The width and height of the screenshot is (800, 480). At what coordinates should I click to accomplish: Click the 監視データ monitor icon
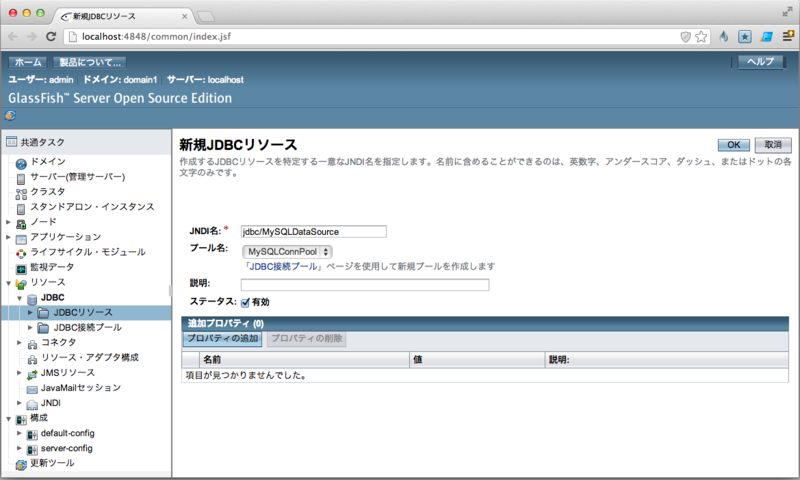pos(21,267)
